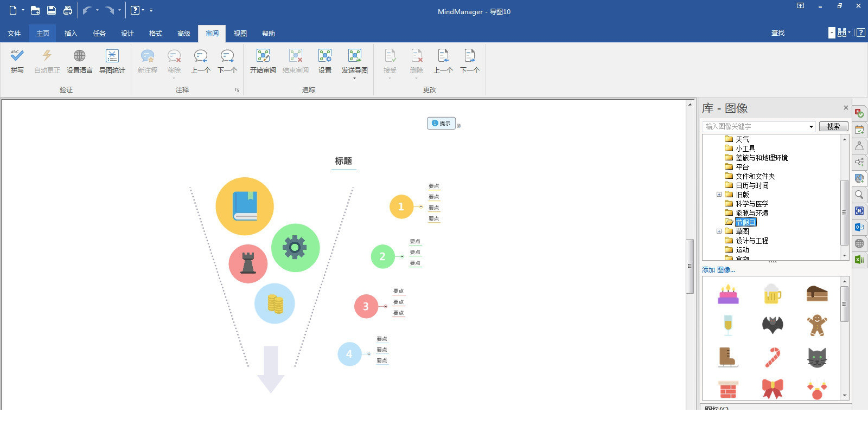
Task: Switch to the 高级 tab
Action: click(184, 34)
